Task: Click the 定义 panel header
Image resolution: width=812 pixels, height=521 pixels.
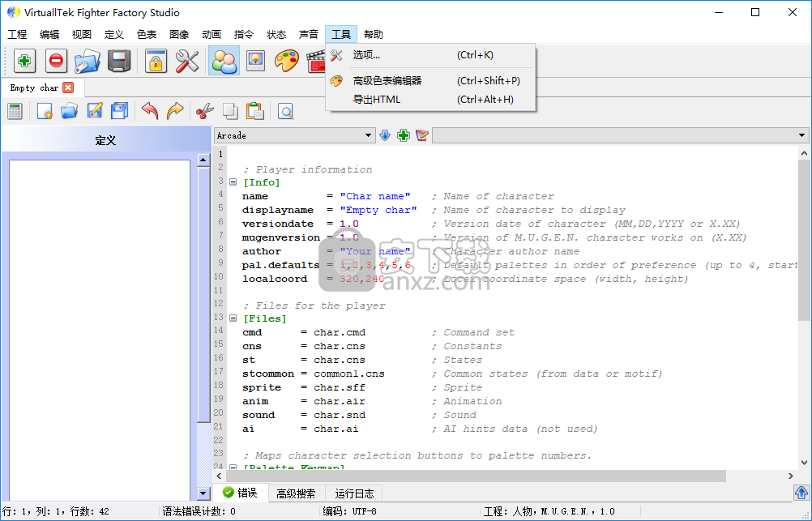Action: point(105,140)
